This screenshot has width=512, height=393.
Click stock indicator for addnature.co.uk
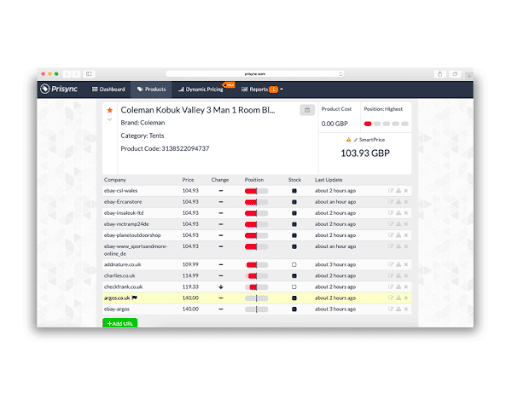pyautogui.click(x=294, y=265)
